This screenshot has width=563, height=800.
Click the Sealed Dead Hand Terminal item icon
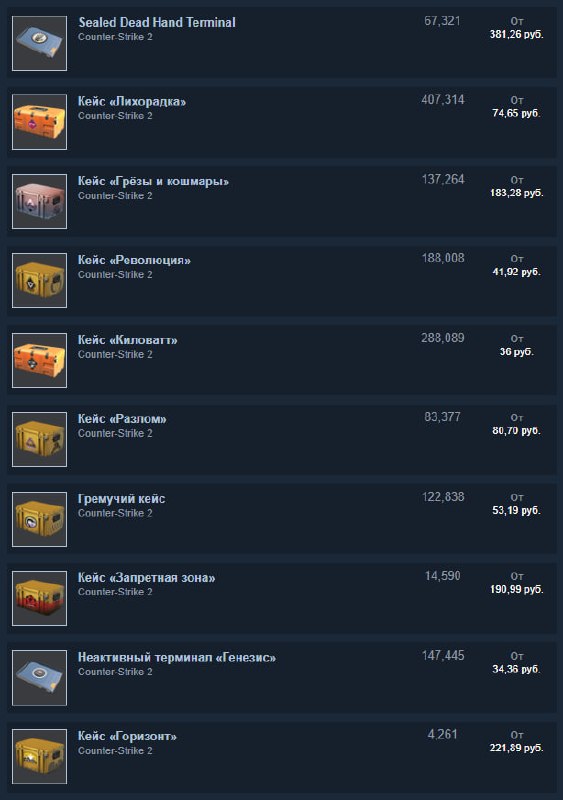point(39,43)
